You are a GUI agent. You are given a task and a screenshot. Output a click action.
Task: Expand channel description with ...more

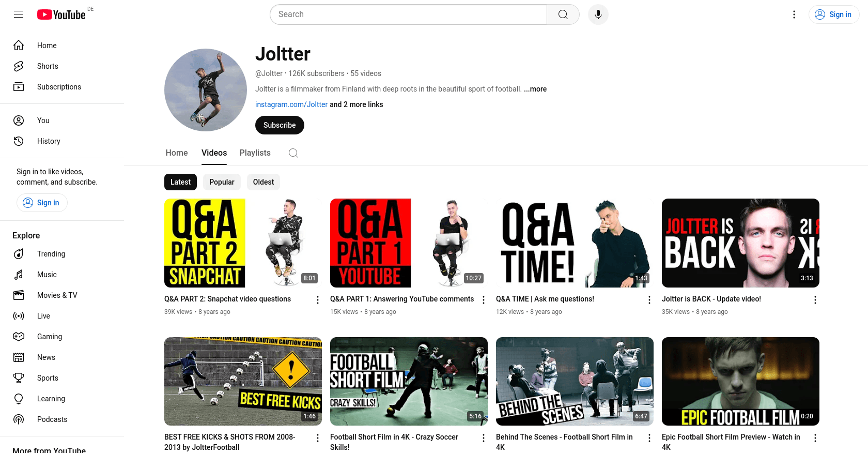[535, 89]
